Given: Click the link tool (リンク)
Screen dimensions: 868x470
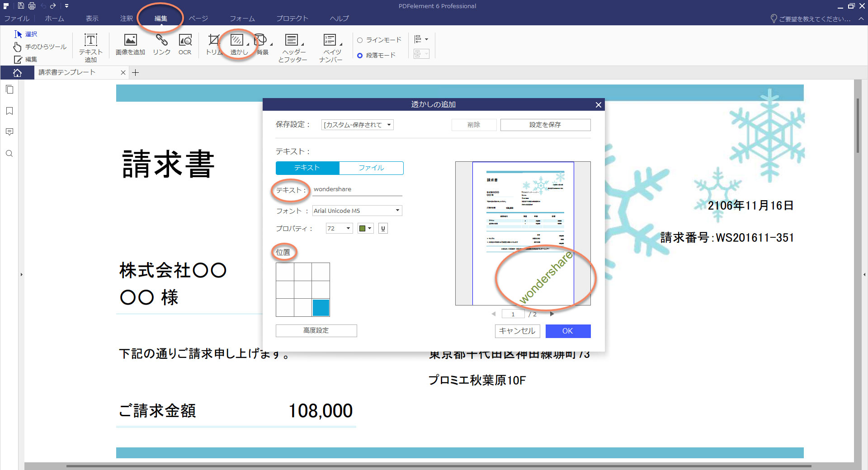Looking at the screenshot, I should pos(161,43).
